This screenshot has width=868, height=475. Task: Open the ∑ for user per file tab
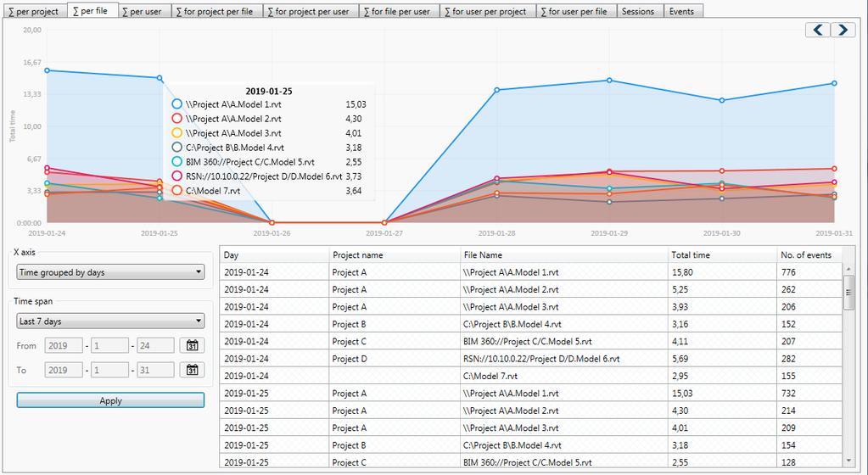click(x=576, y=11)
